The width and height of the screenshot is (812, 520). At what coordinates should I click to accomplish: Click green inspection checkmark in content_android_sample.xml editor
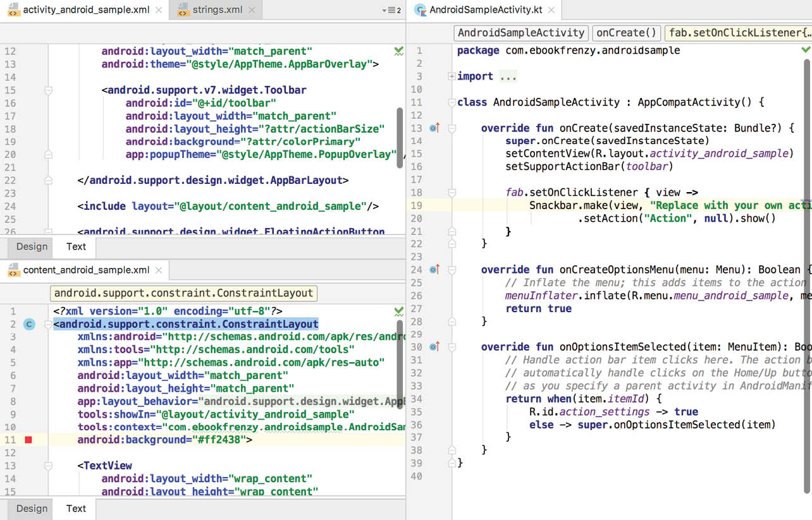click(x=399, y=311)
